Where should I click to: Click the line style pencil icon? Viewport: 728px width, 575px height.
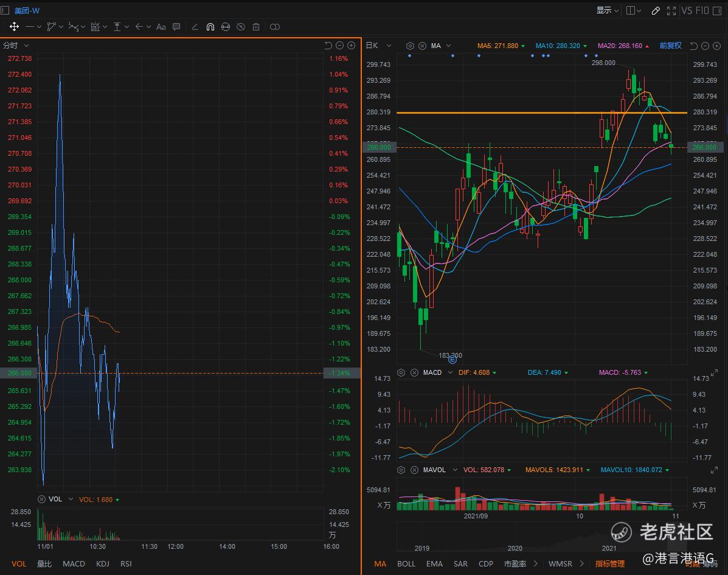[x=195, y=27]
